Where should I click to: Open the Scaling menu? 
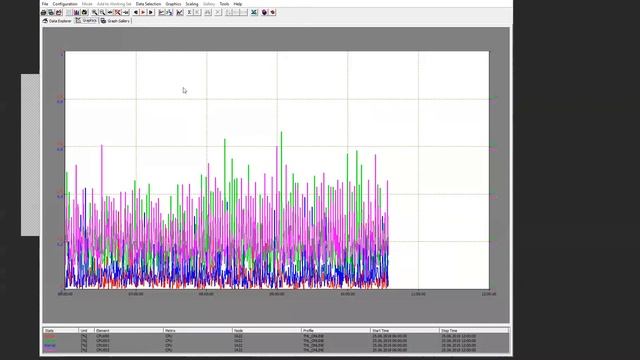(x=192, y=4)
